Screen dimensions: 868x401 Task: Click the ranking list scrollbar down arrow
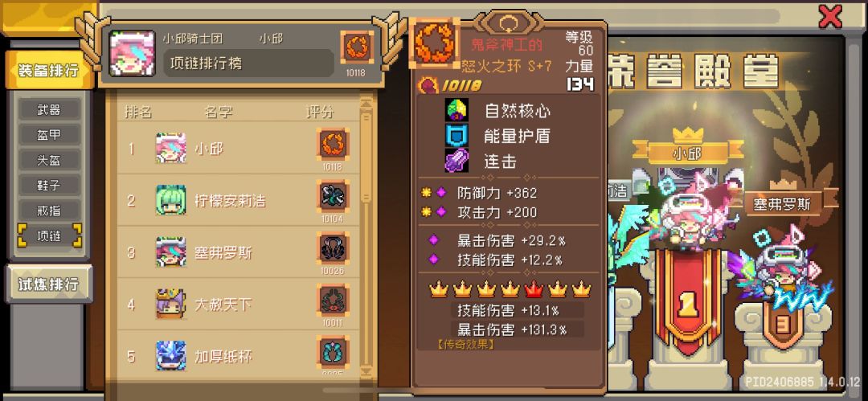tap(366, 371)
